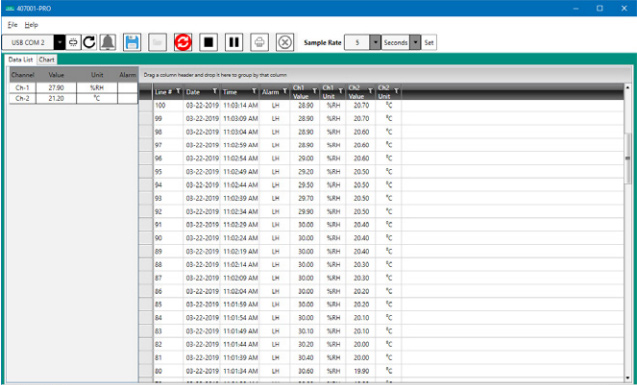Filter the Date column

point(215,91)
